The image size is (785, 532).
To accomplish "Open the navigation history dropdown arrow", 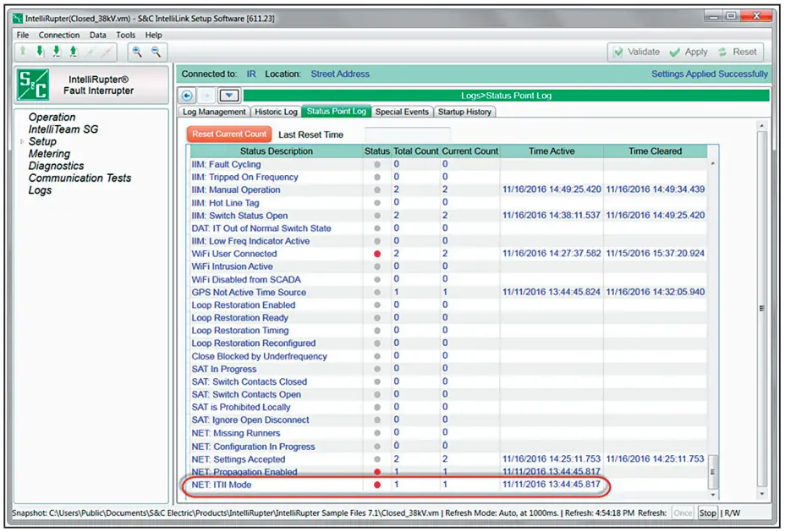I will click(231, 96).
